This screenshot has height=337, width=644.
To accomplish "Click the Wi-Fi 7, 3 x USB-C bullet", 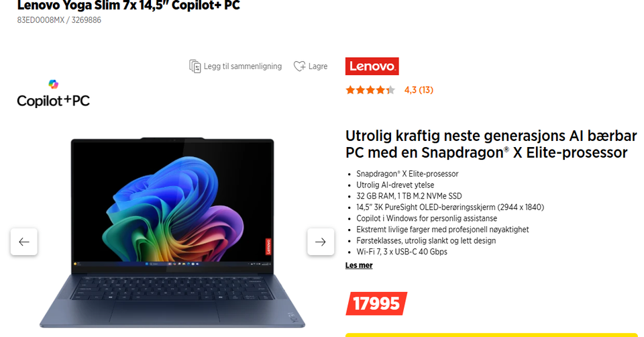I will pyautogui.click(x=402, y=252).
